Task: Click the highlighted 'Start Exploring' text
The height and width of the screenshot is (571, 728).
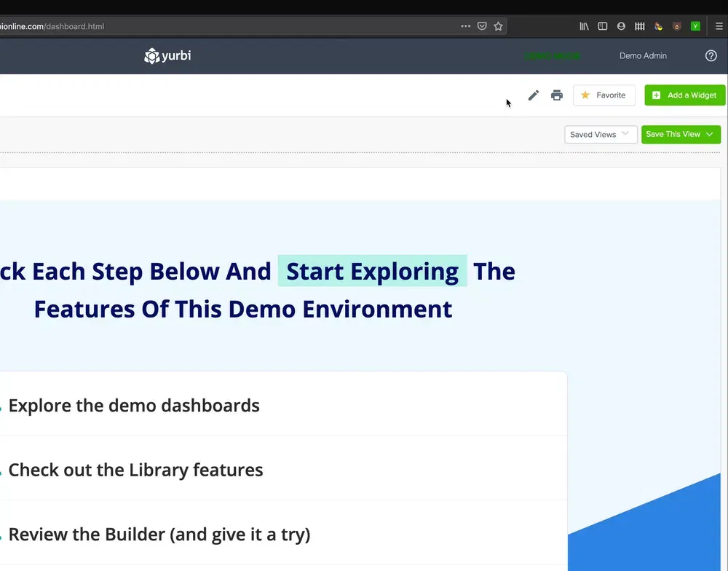Action: [372, 271]
